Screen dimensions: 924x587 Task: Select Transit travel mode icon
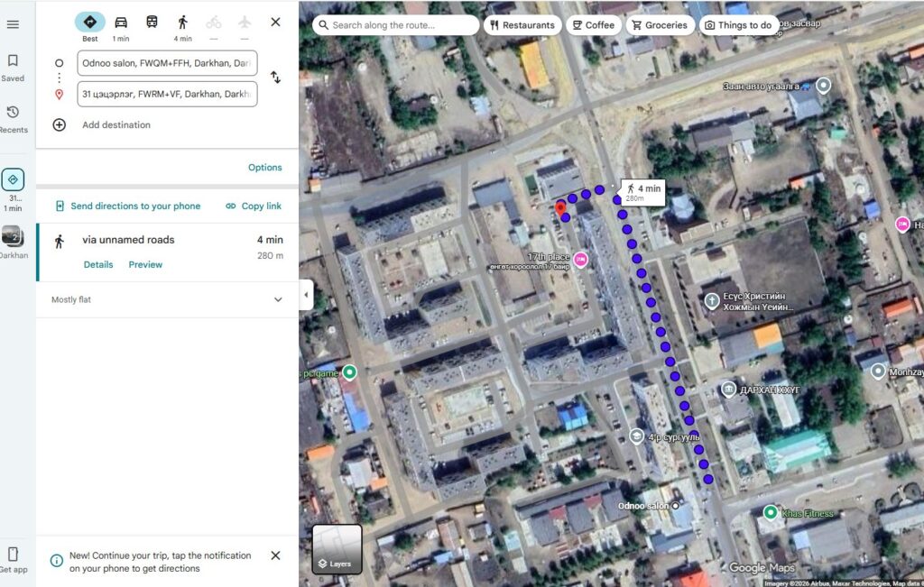pyautogui.click(x=152, y=23)
